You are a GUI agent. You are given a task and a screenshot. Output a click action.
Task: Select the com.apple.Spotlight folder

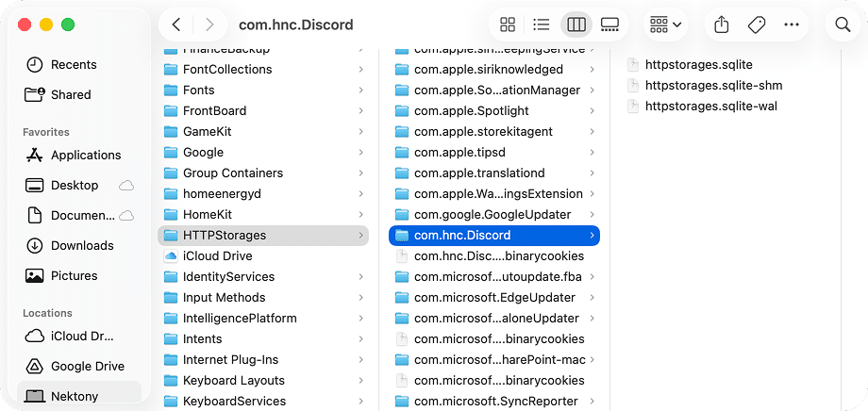pos(494,110)
